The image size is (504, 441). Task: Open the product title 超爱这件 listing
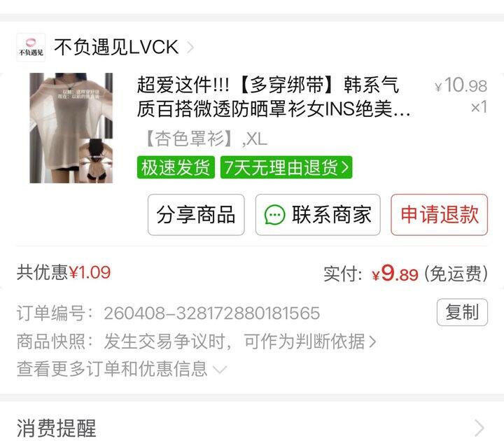click(x=274, y=97)
